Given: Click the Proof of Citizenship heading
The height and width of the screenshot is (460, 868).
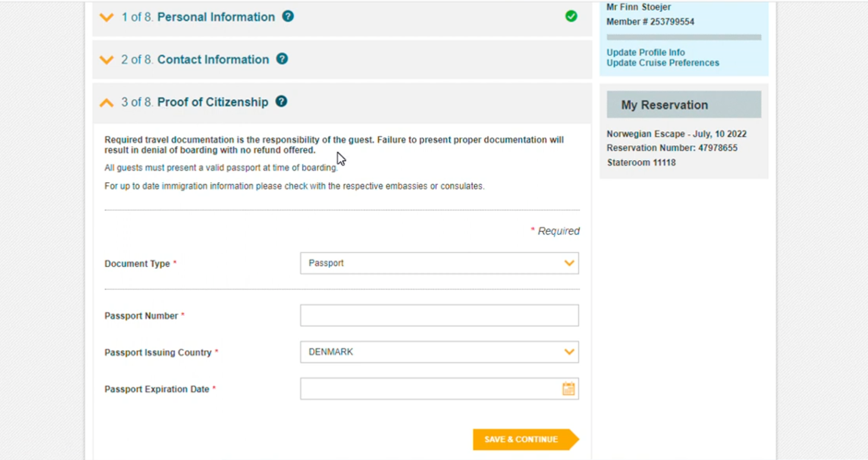Looking at the screenshot, I should coord(213,102).
